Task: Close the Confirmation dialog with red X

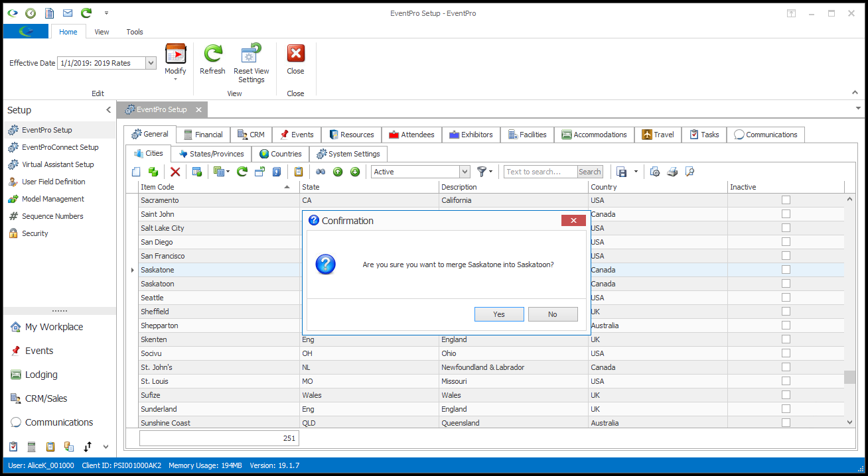Action: point(573,220)
